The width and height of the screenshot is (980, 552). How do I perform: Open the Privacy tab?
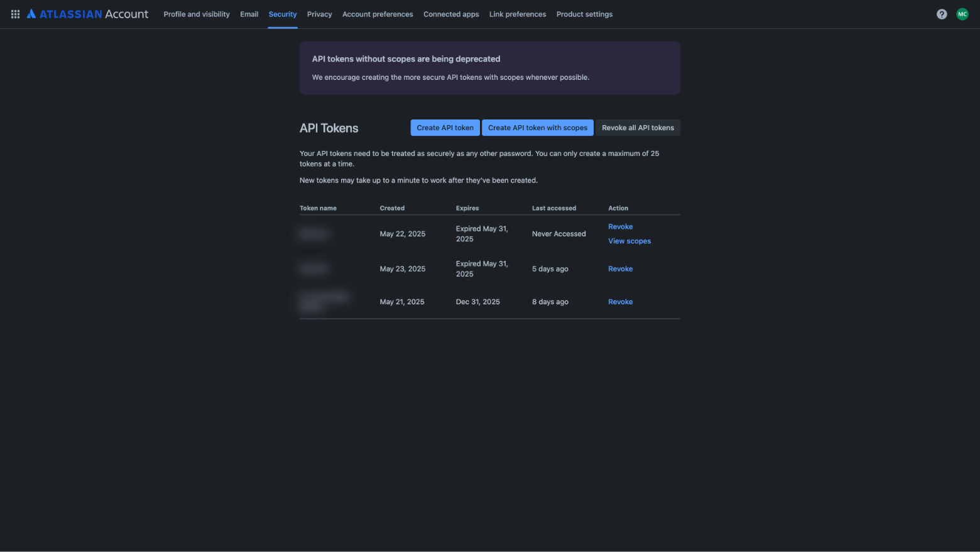coord(319,14)
